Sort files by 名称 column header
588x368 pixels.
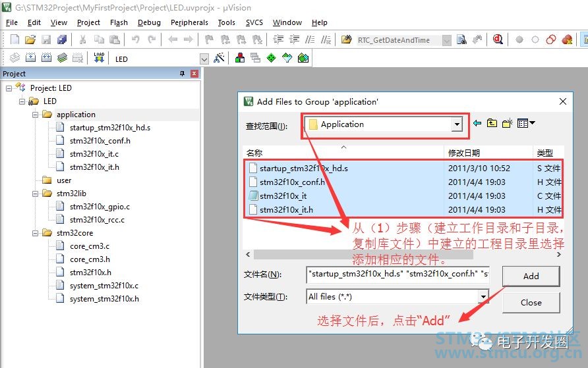coord(343,152)
